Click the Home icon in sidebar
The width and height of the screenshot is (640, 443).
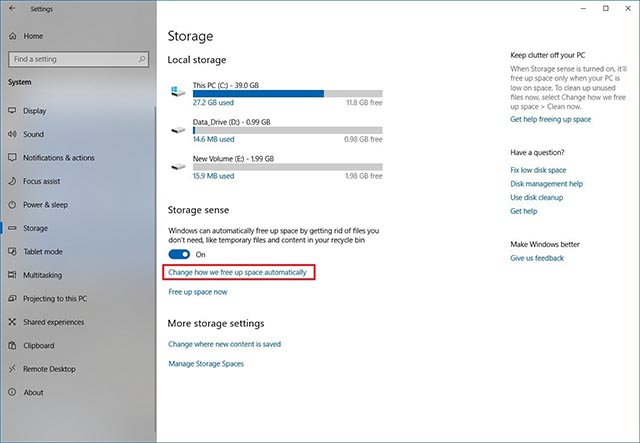(13, 36)
